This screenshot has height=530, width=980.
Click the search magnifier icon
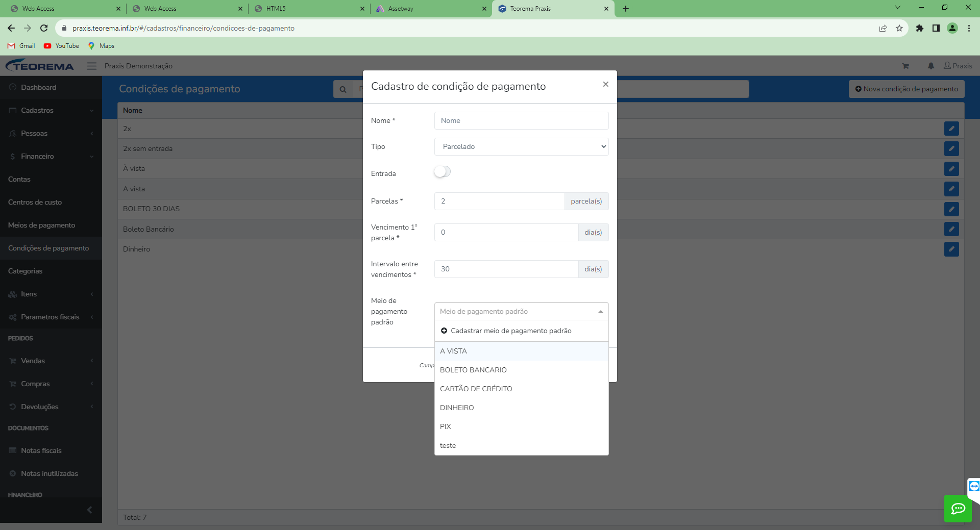pos(343,89)
